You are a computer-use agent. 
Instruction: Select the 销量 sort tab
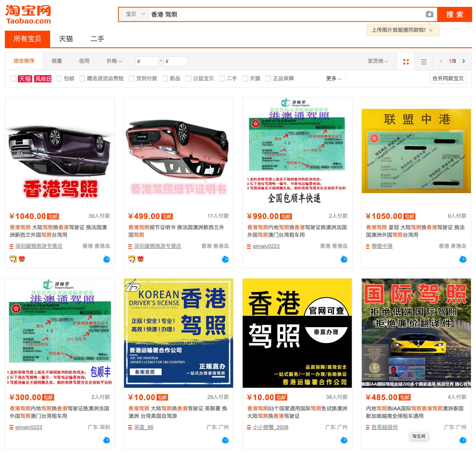57,61
